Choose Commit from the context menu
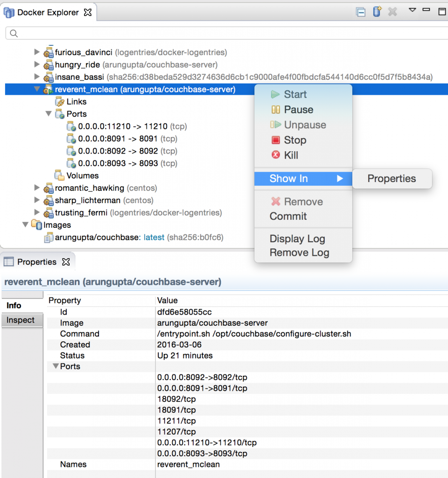448x478 pixels. coord(303,216)
